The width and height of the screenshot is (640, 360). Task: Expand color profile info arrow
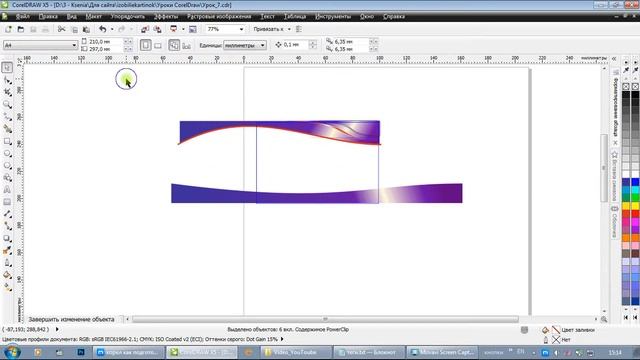pos(282,339)
